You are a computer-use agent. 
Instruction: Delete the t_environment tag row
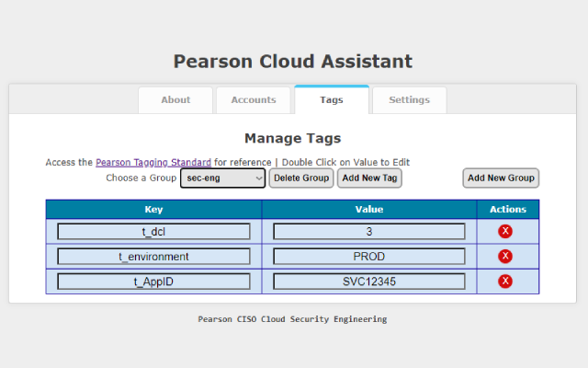(x=505, y=256)
